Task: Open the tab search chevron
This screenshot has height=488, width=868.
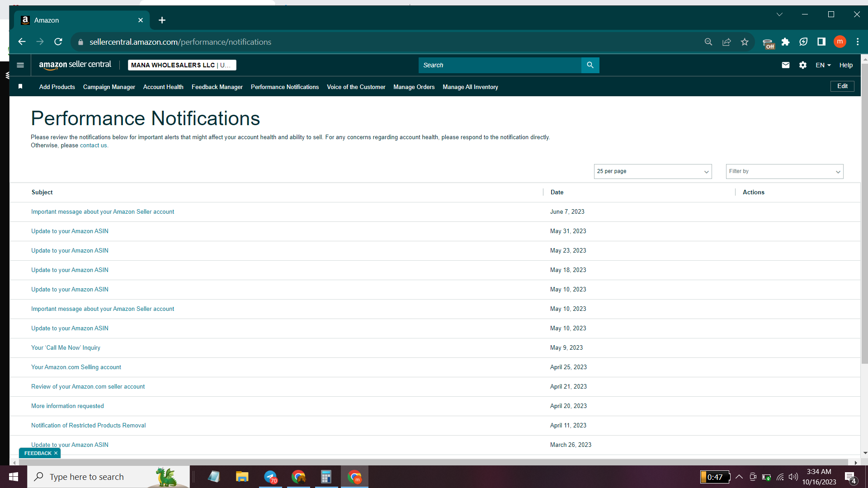Action: click(x=779, y=14)
